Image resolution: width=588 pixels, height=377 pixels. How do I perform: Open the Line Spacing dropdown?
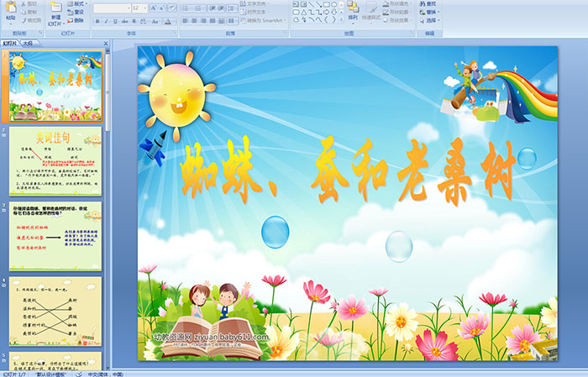(x=232, y=8)
